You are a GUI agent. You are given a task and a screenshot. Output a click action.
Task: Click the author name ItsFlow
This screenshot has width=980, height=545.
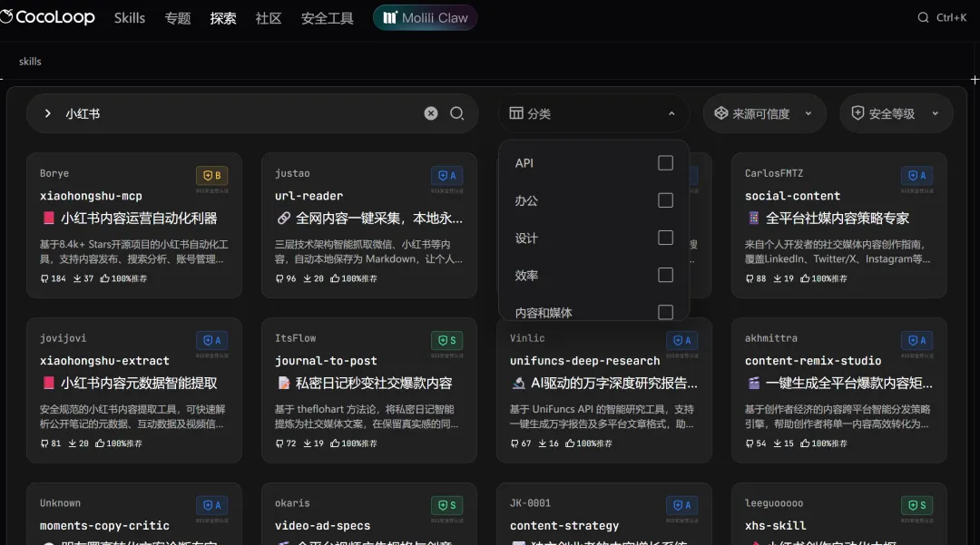point(296,338)
